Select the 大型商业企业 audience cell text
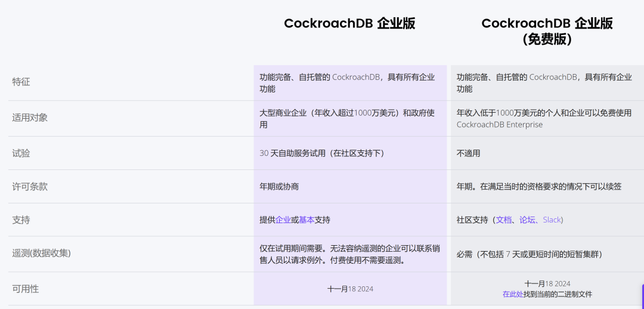This screenshot has width=644, height=309. (x=347, y=119)
